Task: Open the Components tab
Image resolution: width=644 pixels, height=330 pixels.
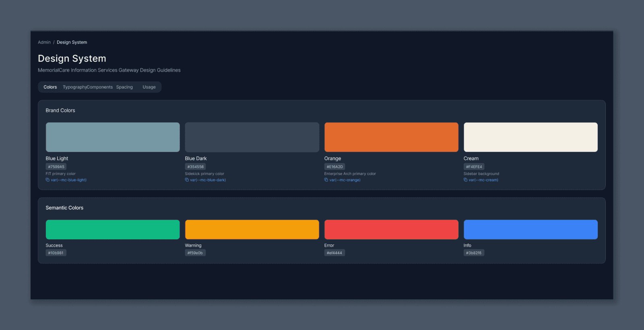Action: 100,87
